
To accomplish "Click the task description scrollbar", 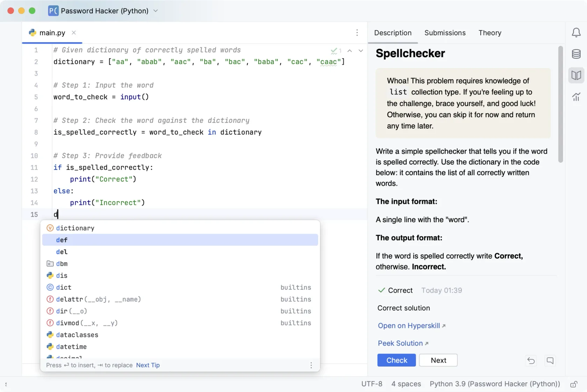I will coord(560,104).
